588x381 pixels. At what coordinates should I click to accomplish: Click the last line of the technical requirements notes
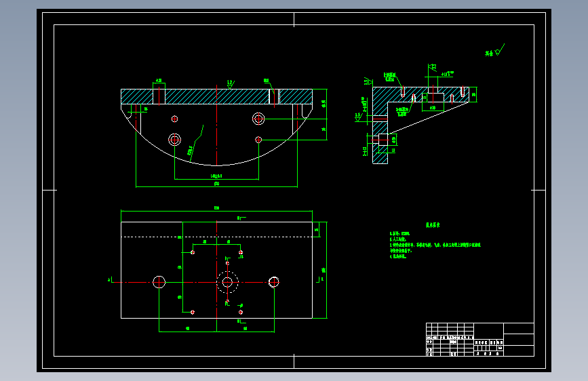click(398, 256)
